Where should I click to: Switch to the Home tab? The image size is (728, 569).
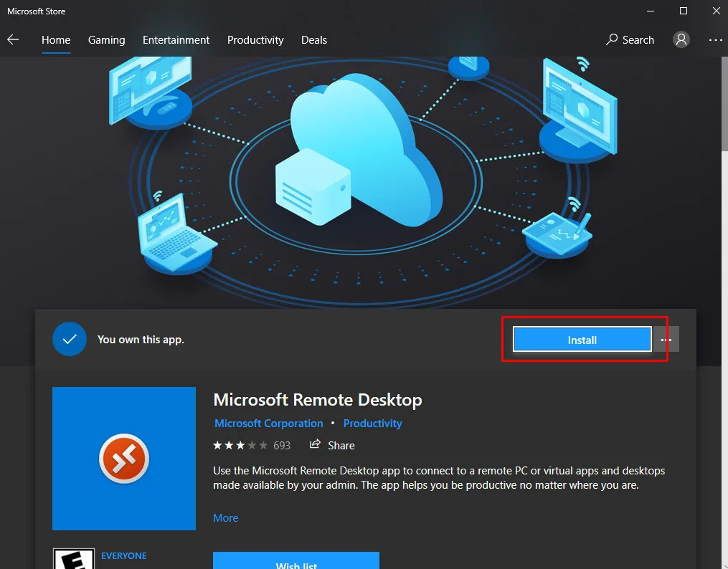pyautogui.click(x=56, y=40)
